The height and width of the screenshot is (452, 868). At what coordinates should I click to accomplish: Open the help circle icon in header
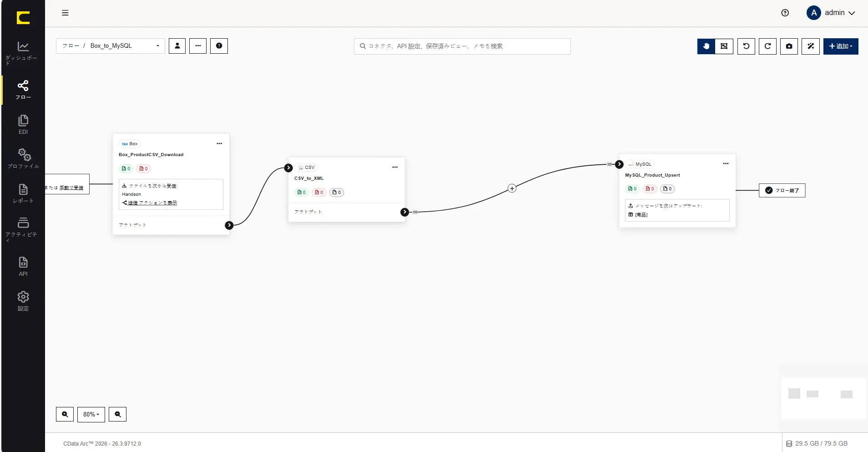coord(785,13)
